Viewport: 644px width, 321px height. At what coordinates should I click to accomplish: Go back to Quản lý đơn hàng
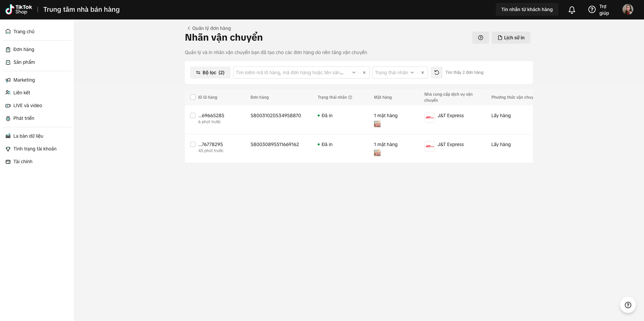point(209,28)
